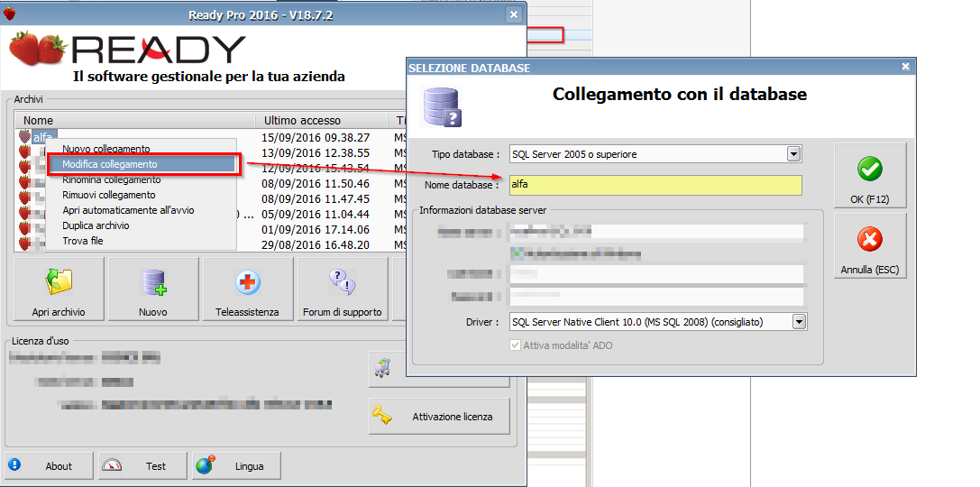Click the Apri archivio folder icon button
The height and width of the screenshot is (487, 980).
point(59,289)
